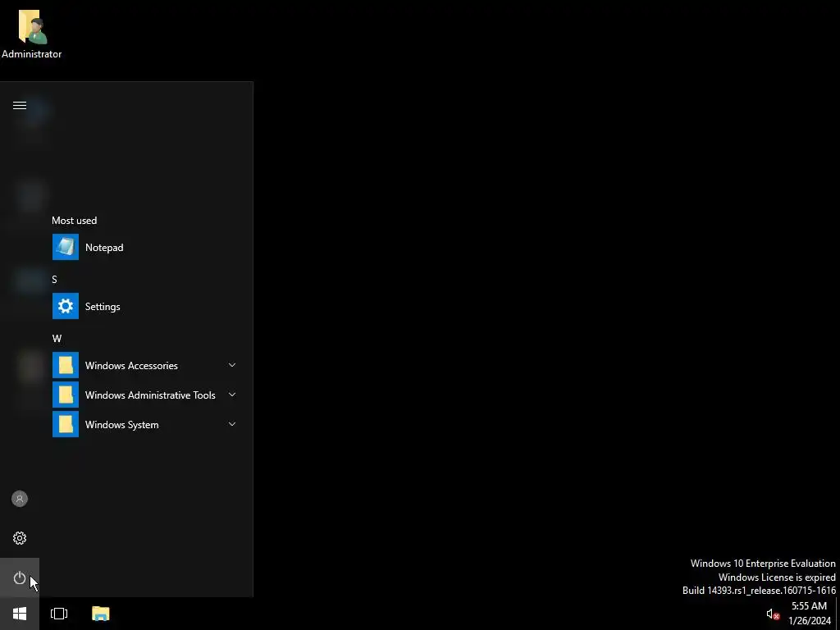840x630 pixels.
Task: Expand the Start hamburger menu
Action: click(20, 105)
